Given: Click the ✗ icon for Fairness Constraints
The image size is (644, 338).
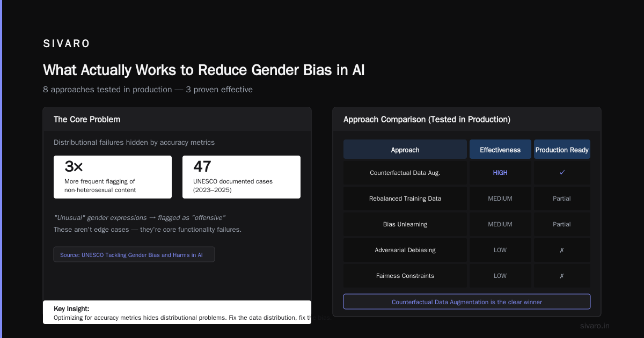Looking at the screenshot, I should click(x=562, y=276).
